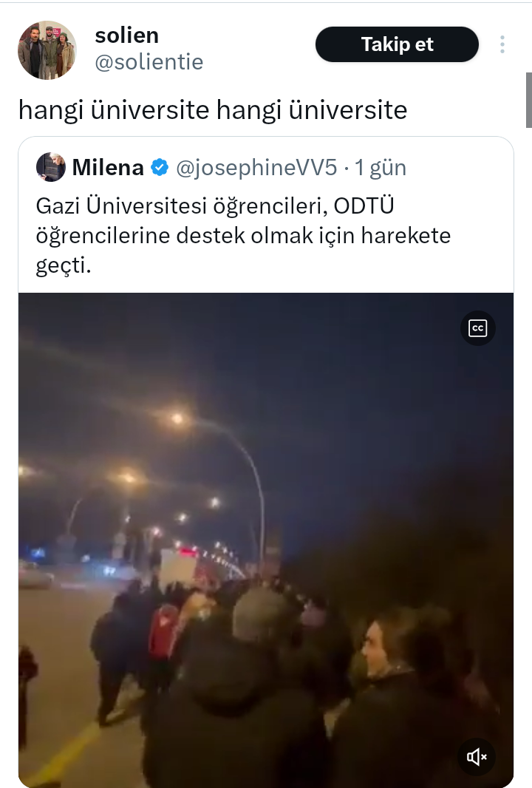
Task: Click the red backpack person in video
Action: pos(164,634)
